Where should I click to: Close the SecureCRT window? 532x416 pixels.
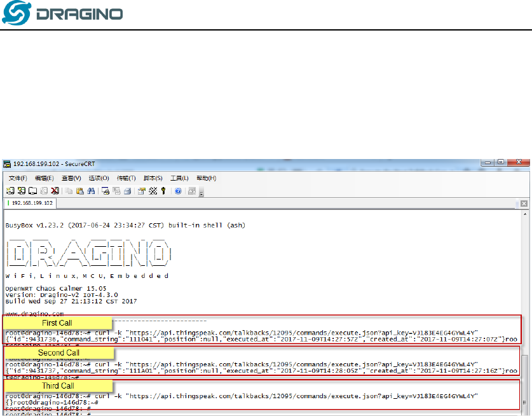coord(519,162)
